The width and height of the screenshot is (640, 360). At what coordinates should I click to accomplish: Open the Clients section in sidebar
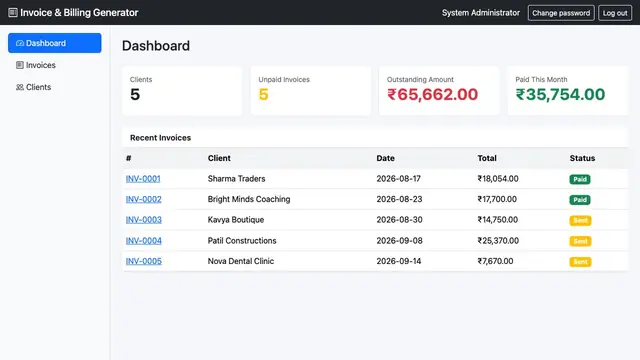(x=55, y=87)
